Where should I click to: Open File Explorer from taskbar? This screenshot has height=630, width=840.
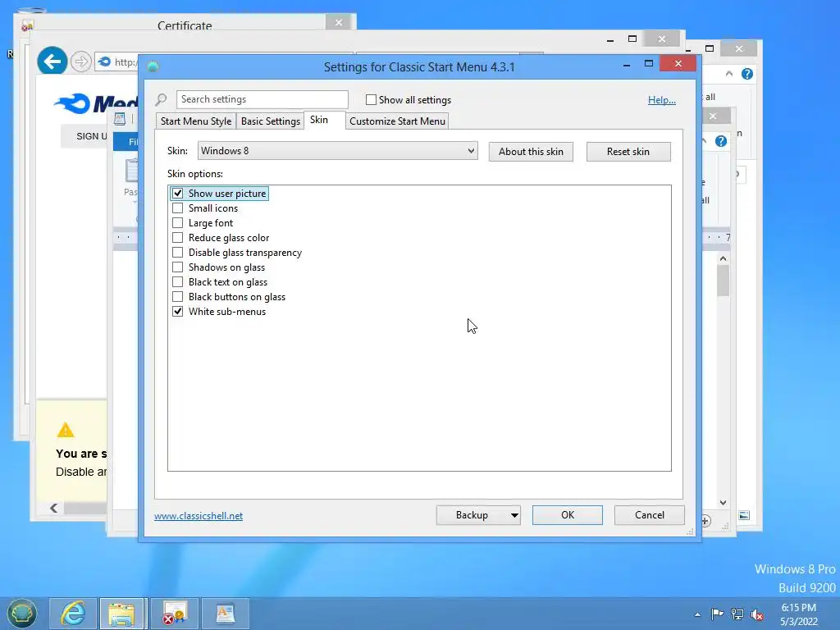(x=121, y=614)
